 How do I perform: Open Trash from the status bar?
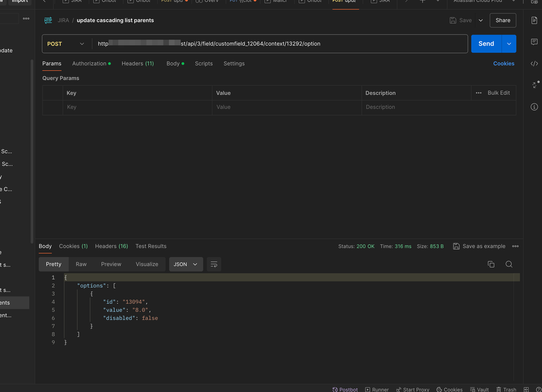click(x=506, y=390)
